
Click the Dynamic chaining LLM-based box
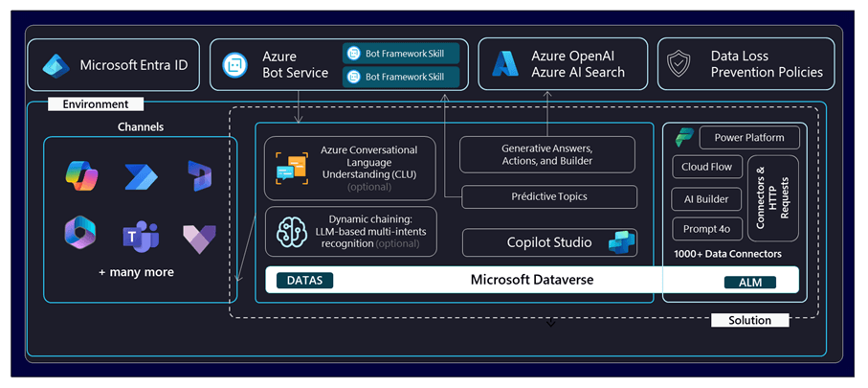click(351, 232)
